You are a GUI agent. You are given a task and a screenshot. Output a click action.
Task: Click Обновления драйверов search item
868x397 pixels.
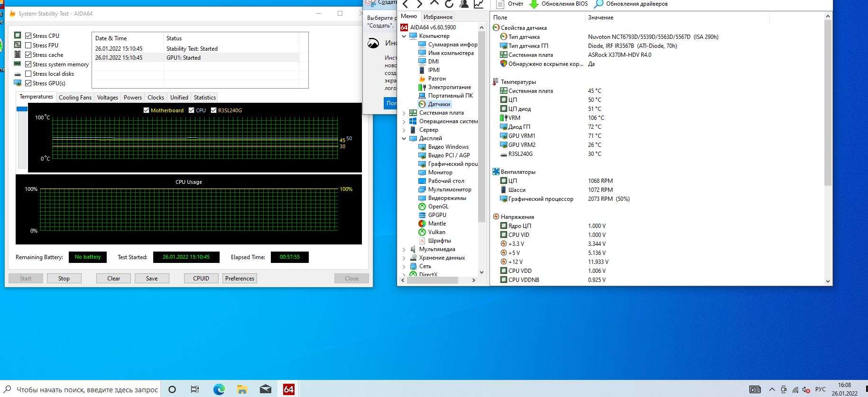[631, 4]
